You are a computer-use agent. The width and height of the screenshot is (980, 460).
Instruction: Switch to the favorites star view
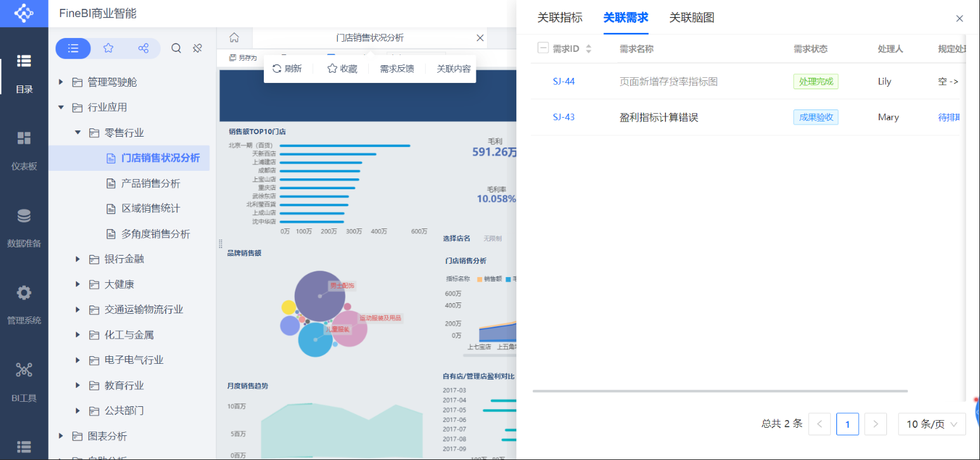click(108, 48)
